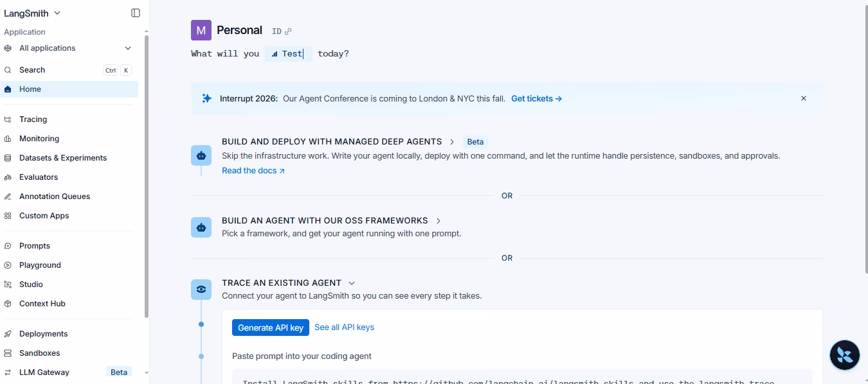868x384 pixels.
Task: Click the Home icon
Action: [x=8, y=89]
